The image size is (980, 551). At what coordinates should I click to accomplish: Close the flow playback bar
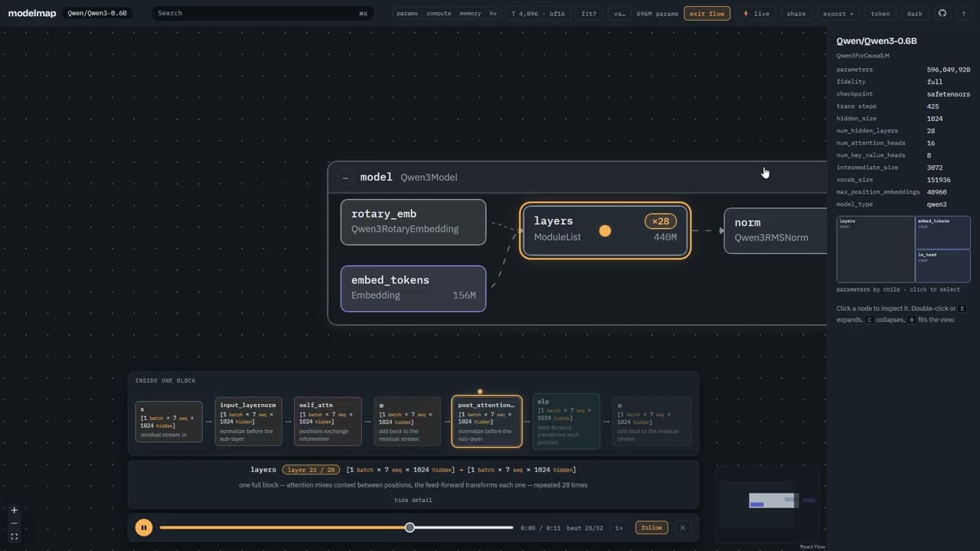pos(683,527)
